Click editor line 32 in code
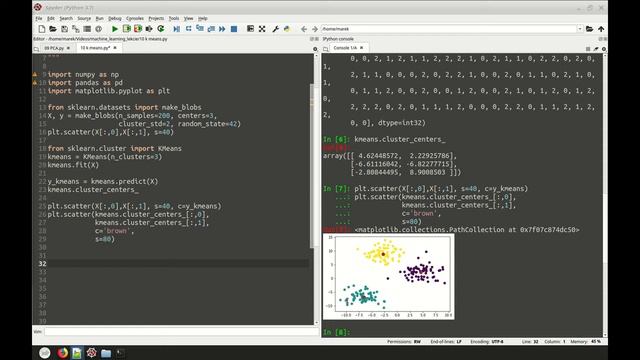This screenshot has height=360, width=640. pos(178,264)
